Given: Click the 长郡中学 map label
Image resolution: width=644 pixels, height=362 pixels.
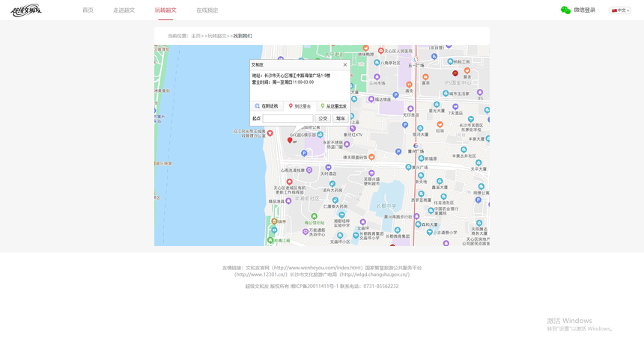Looking at the screenshot, I should coord(386,206).
